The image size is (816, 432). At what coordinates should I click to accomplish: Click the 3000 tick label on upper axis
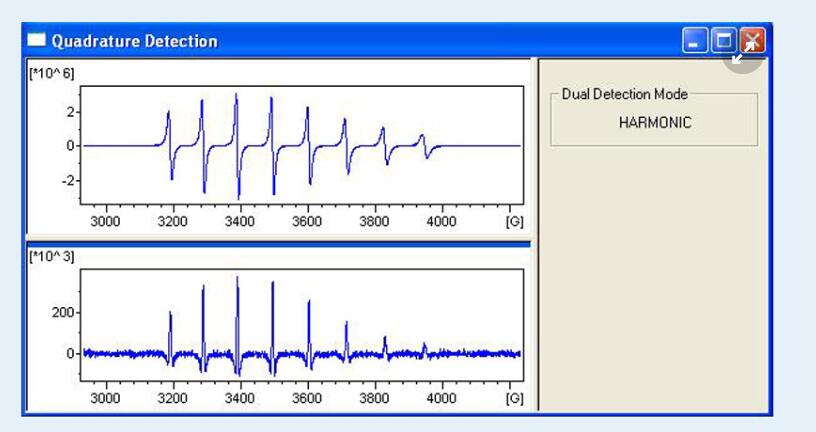[105, 222]
